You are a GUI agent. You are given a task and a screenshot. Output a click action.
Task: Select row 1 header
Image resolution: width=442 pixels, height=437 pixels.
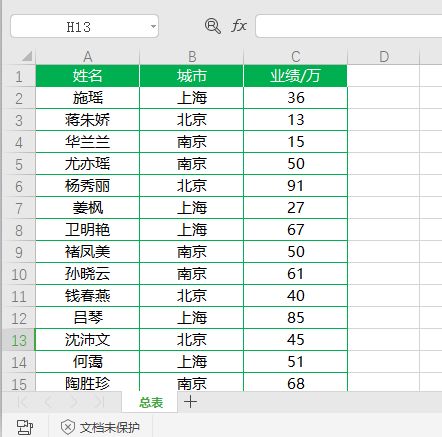click(x=19, y=76)
